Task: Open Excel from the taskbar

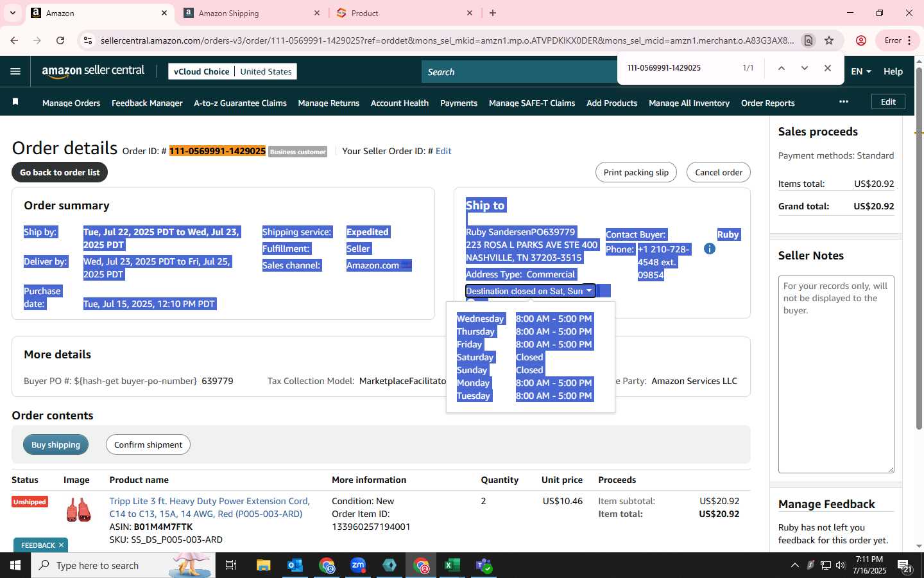Action: tap(452, 565)
